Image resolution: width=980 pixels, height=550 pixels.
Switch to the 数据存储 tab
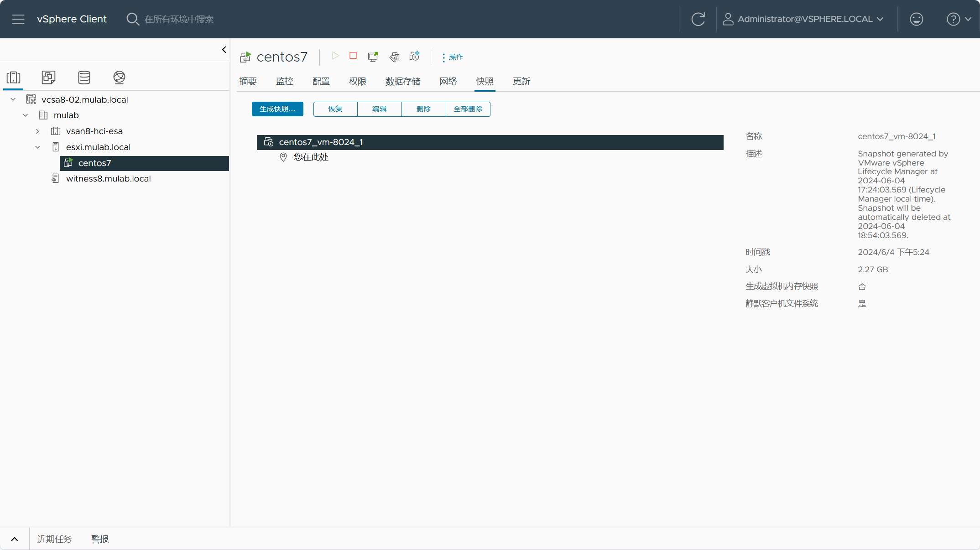(403, 81)
